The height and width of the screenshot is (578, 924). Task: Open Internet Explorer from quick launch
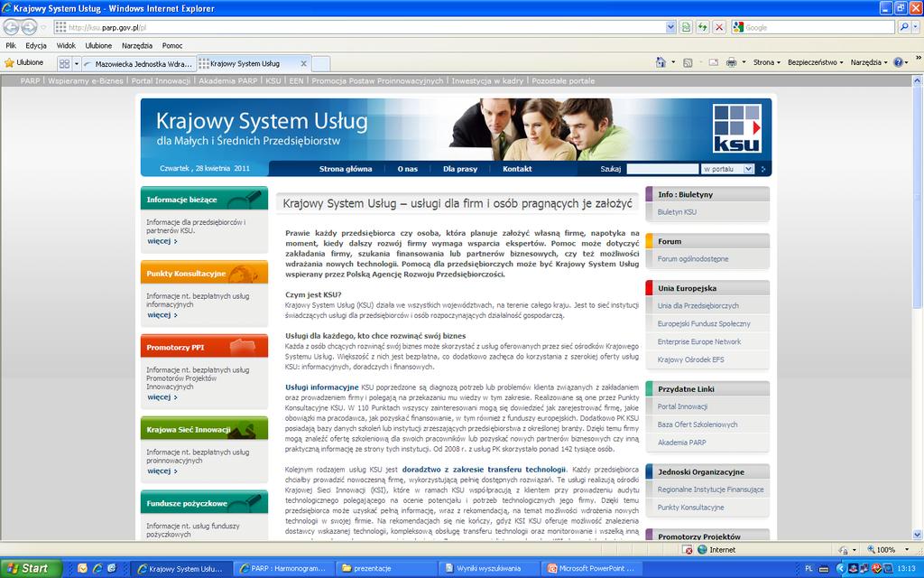(x=97, y=569)
